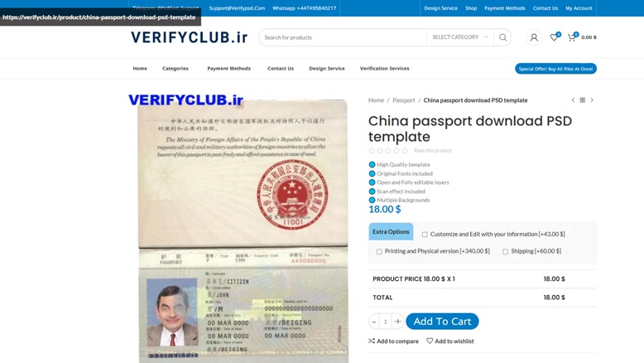This screenshot has height=363, width=644.
Task: Click the search magnifier icon
Action: pyautogui.click(x=502, y=37)
